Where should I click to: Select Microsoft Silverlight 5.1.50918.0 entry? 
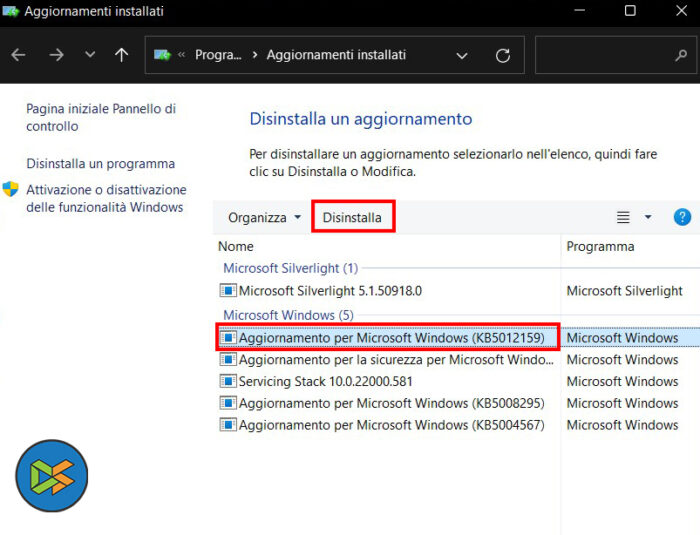point(330,291)
